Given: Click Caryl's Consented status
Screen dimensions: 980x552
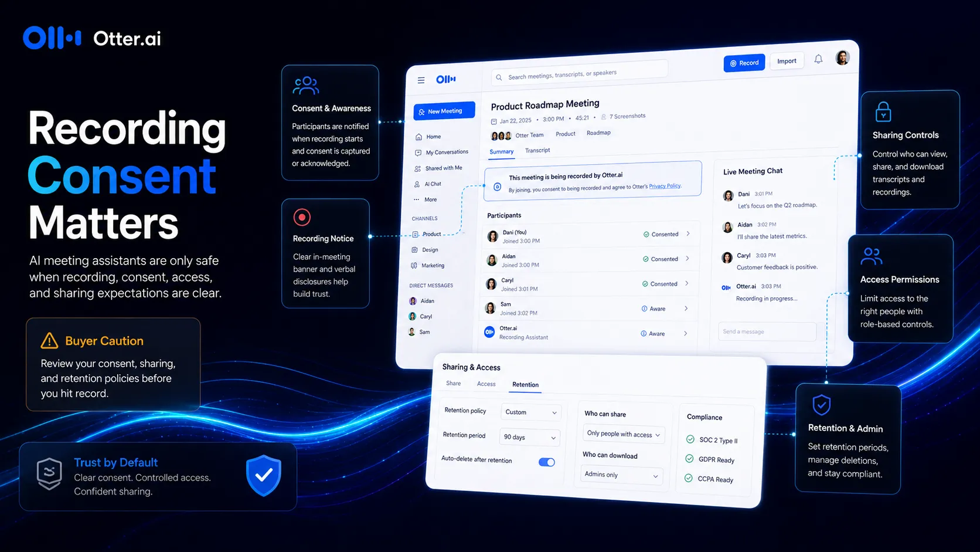Looking at the screenshot, I should 659,284.
